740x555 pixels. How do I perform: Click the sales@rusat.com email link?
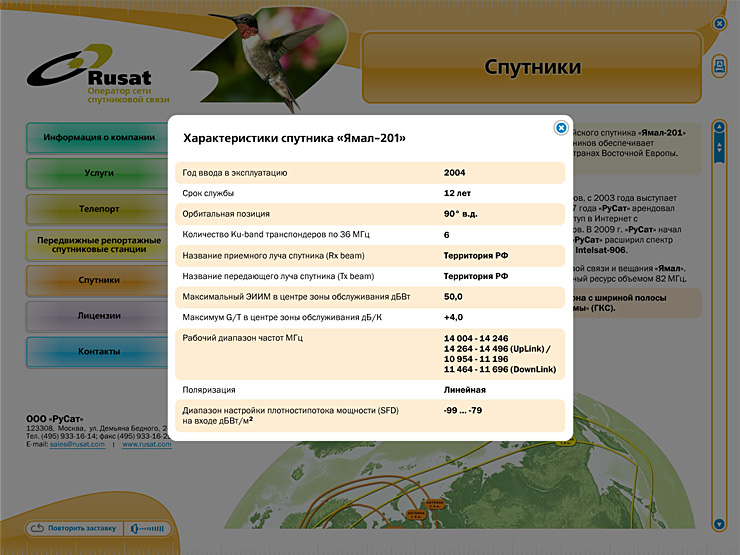(x=78, y=445)
